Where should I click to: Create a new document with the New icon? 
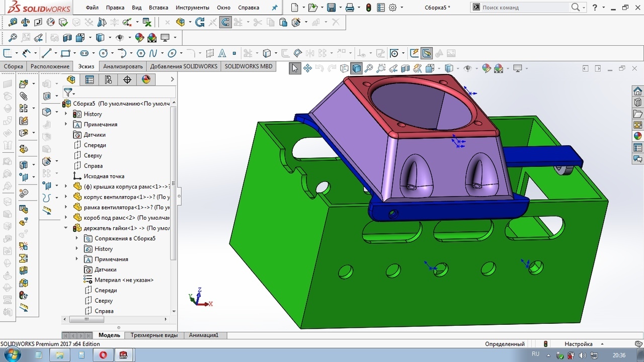295,8
